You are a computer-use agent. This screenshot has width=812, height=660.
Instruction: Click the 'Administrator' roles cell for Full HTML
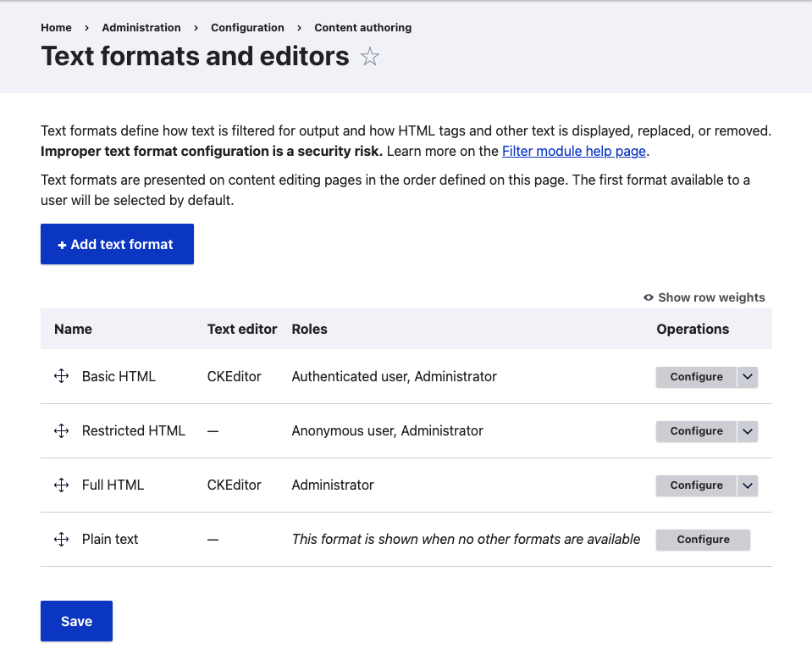(333, 485)
